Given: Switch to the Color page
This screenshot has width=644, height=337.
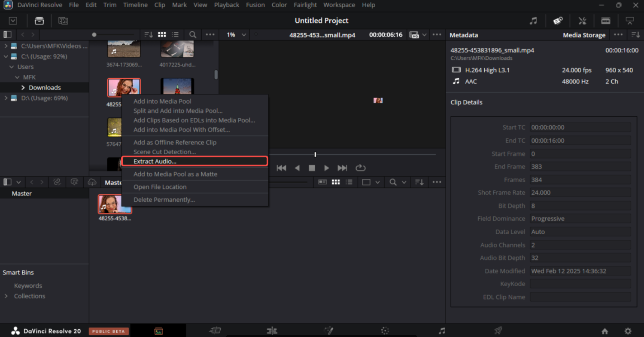Looking at the screenshot, I should pyautogui.click(x=385, y=330).
